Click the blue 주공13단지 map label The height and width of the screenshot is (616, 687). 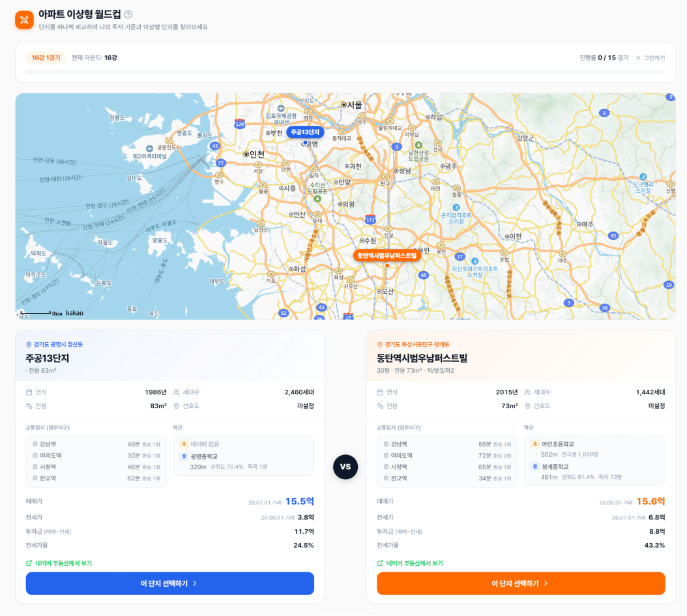305,132
